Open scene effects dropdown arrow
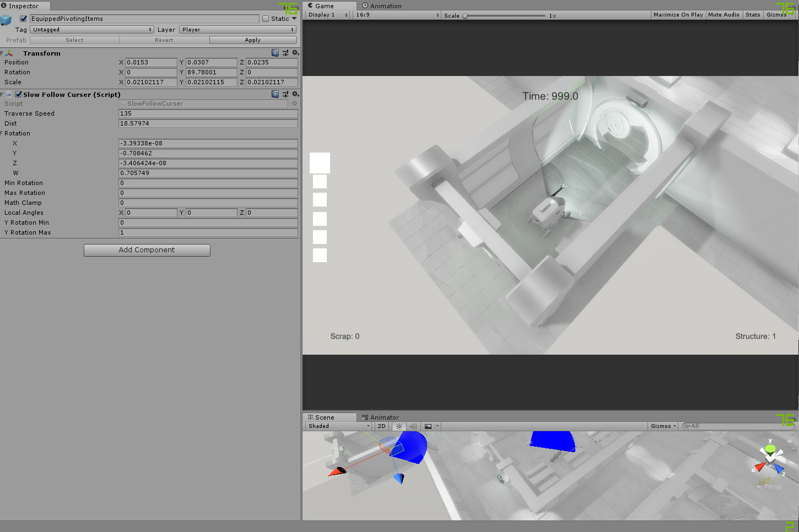799x532 pixels. (438, 426)
